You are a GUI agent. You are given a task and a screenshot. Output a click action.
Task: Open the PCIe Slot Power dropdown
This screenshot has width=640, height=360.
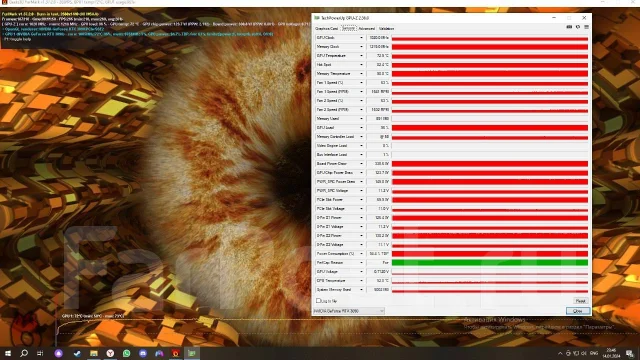[361, 200]
